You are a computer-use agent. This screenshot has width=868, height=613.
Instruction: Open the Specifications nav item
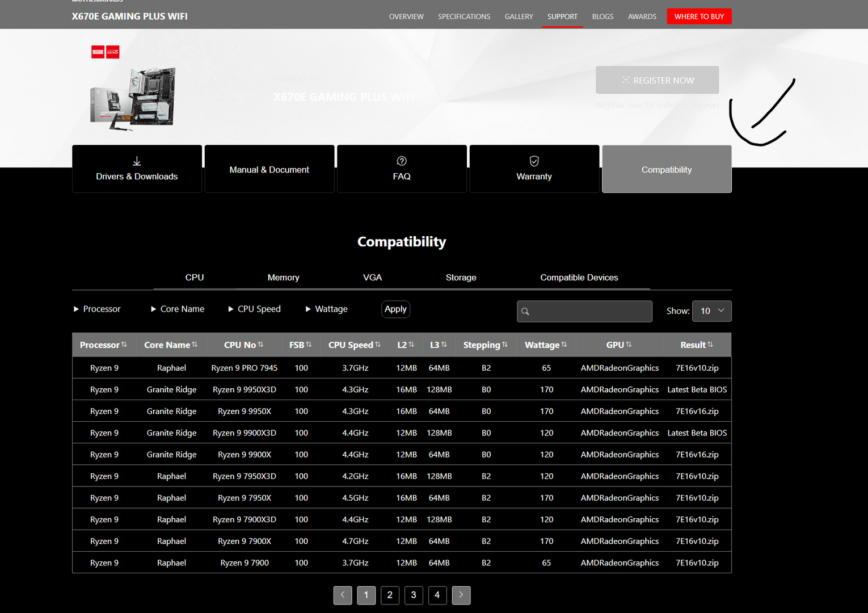point(464,16)
